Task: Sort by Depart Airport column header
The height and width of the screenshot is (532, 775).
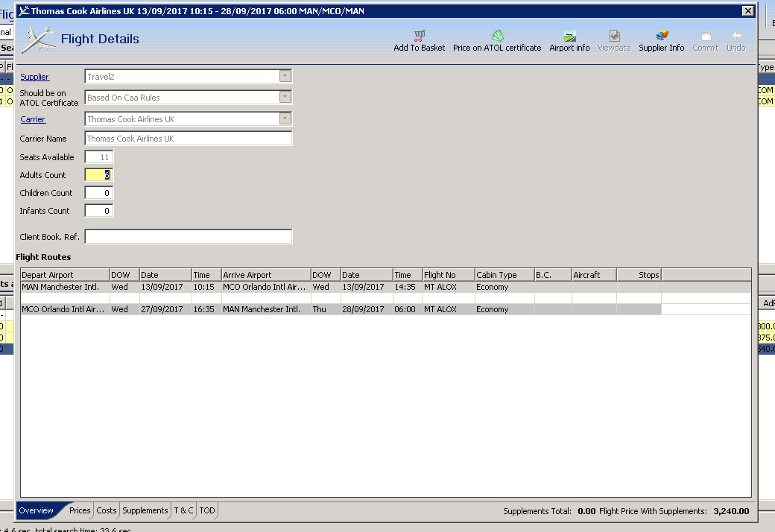Action: click(65, 275)
